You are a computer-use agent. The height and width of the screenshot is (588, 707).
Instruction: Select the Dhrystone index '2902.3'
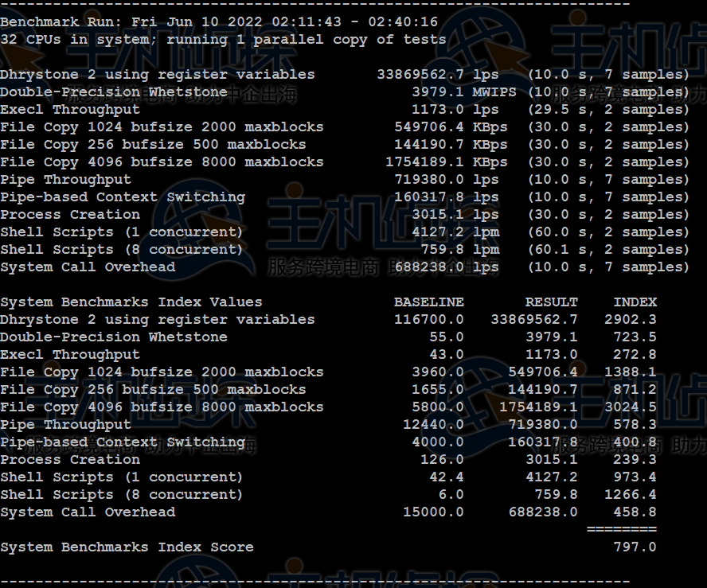(x=631, y=319)
